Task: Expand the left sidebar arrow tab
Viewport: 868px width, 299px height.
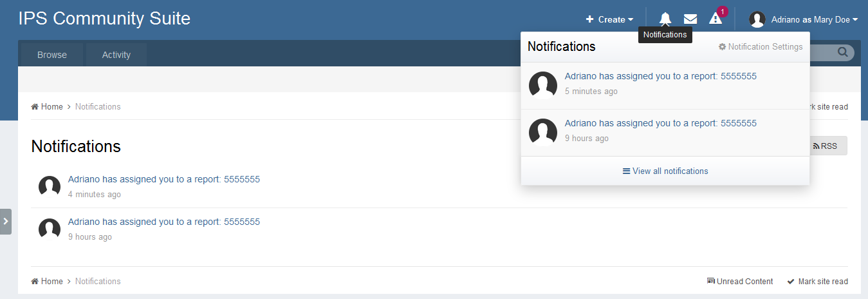Action: [x=6, y=221]
